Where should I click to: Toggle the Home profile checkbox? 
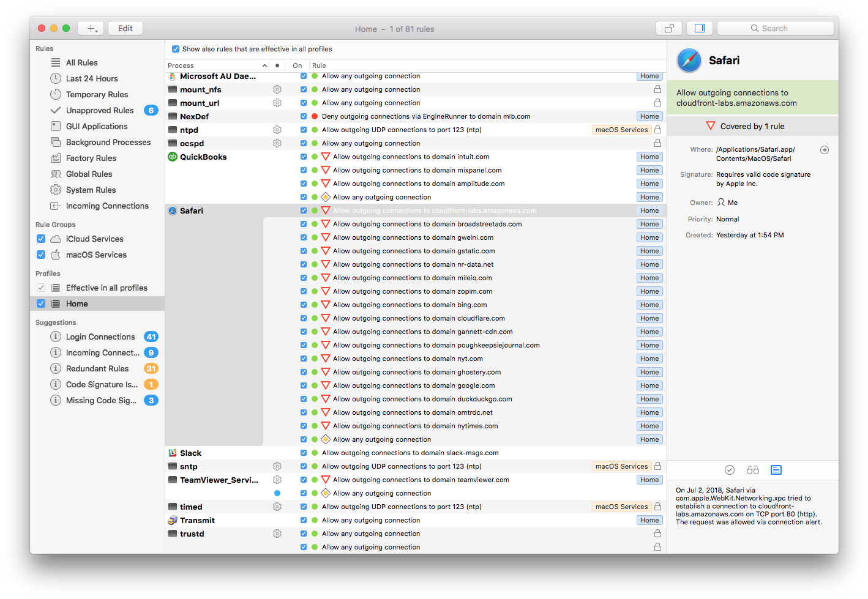pyautogui.click(x=41, y=303)
